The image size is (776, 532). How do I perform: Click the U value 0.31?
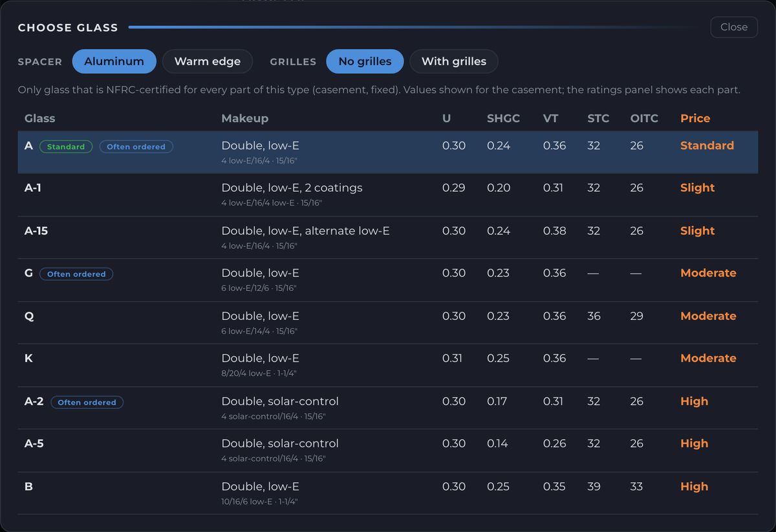[x=453, y=358]
